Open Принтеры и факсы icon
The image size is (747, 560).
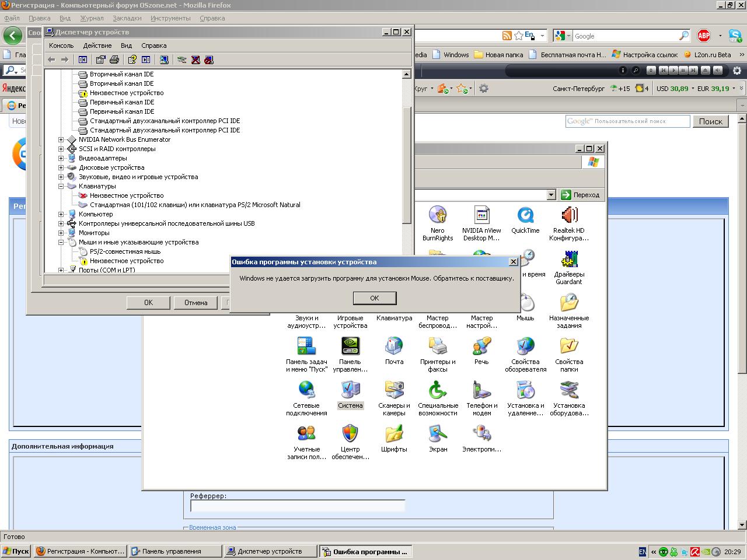[438, 346]
